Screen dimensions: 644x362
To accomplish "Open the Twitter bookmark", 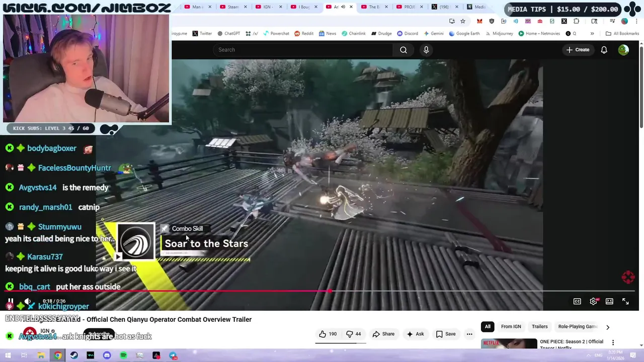I will click(x=202, y=34).
